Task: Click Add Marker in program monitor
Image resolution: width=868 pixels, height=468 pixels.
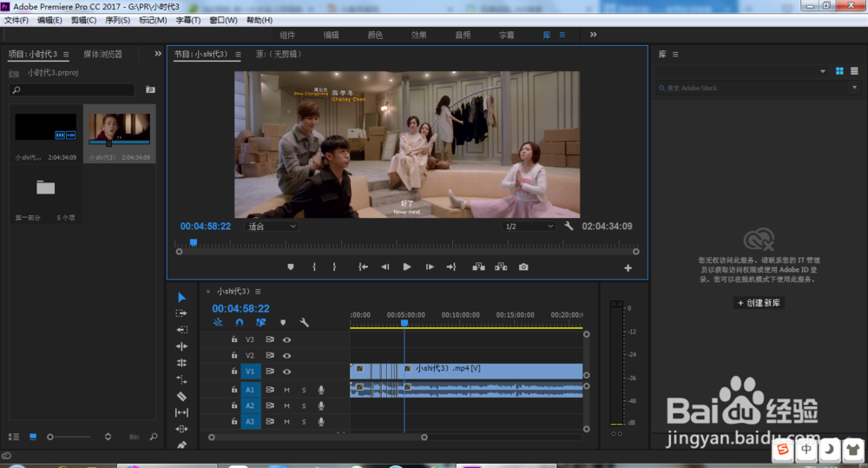Action: click(291, 267)
